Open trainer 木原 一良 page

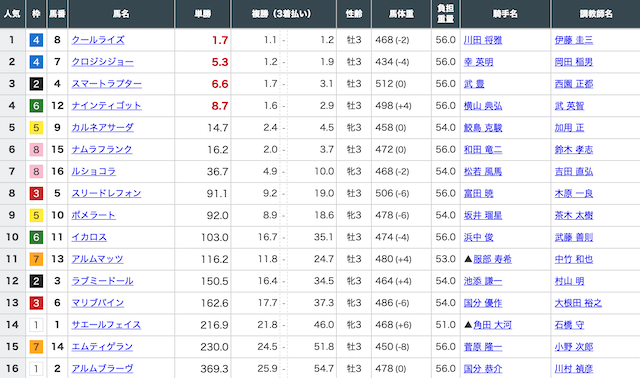tap(573, 193)
